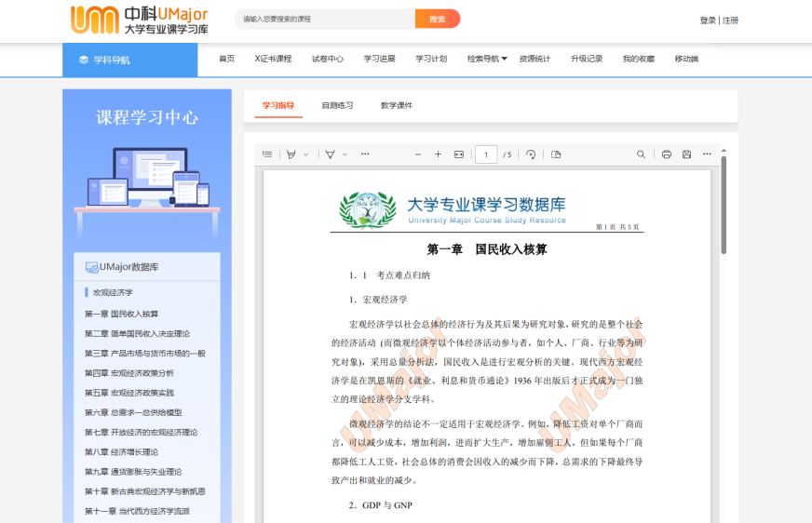Switch to the 教学课件 tab
This screenshot has height=523, width=812.
click(x=396, y=105)
